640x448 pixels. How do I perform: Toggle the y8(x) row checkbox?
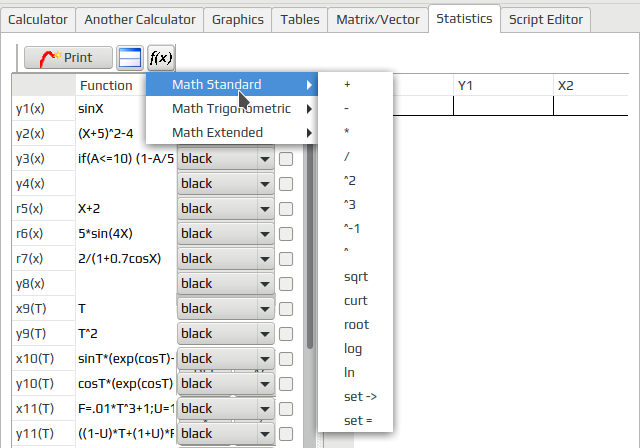pyautogui.click(x=286, y=284)
